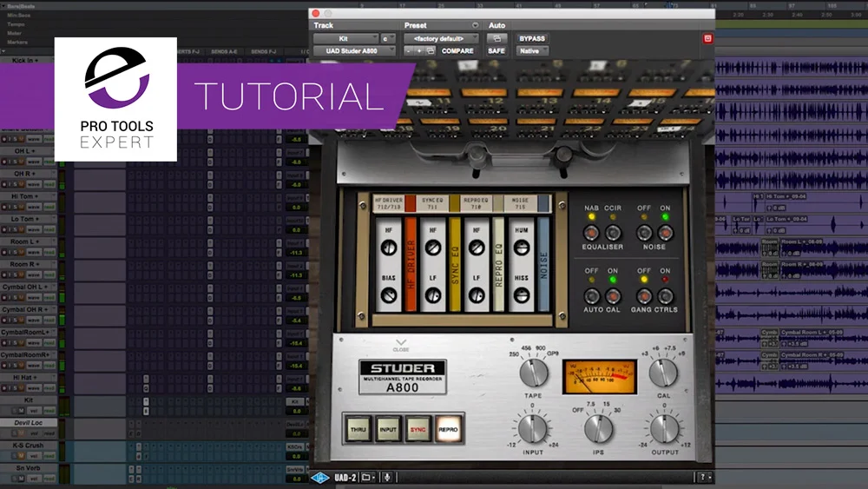
Task: Open the insert position 'c' dropdown
Action: [x=387, y=39]
